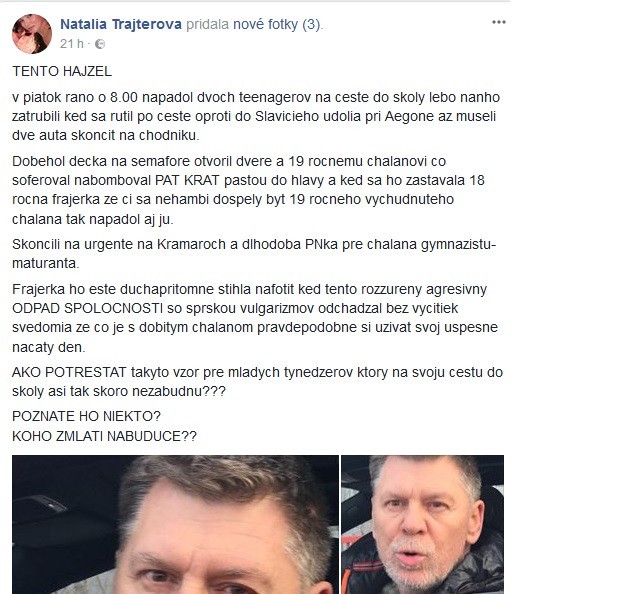
Task: Open the large left close-up photo
Action: 175,524
